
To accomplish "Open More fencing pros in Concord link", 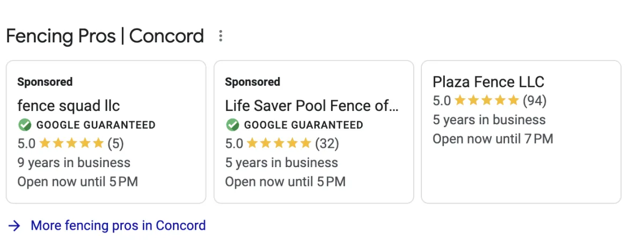I will coord(118,226).
